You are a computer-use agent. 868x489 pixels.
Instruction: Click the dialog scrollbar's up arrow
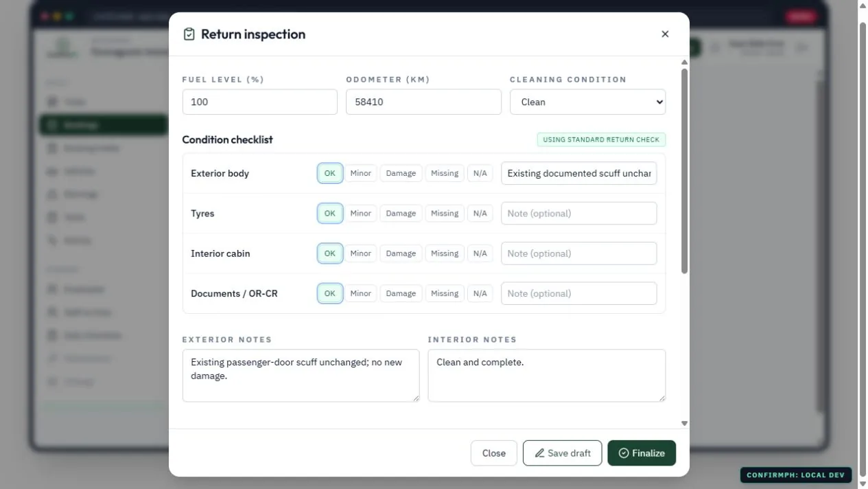(x=684, y=62)
